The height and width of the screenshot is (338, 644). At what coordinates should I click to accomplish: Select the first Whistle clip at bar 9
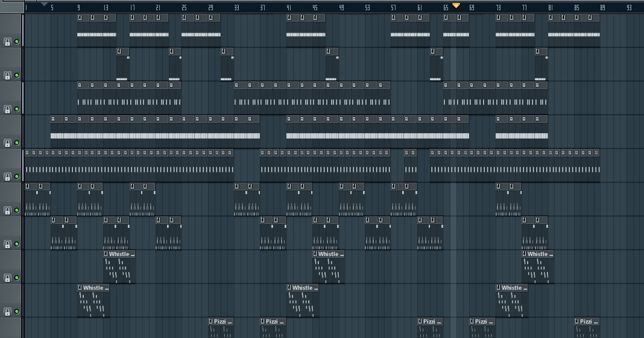click(x=93, y=301)
